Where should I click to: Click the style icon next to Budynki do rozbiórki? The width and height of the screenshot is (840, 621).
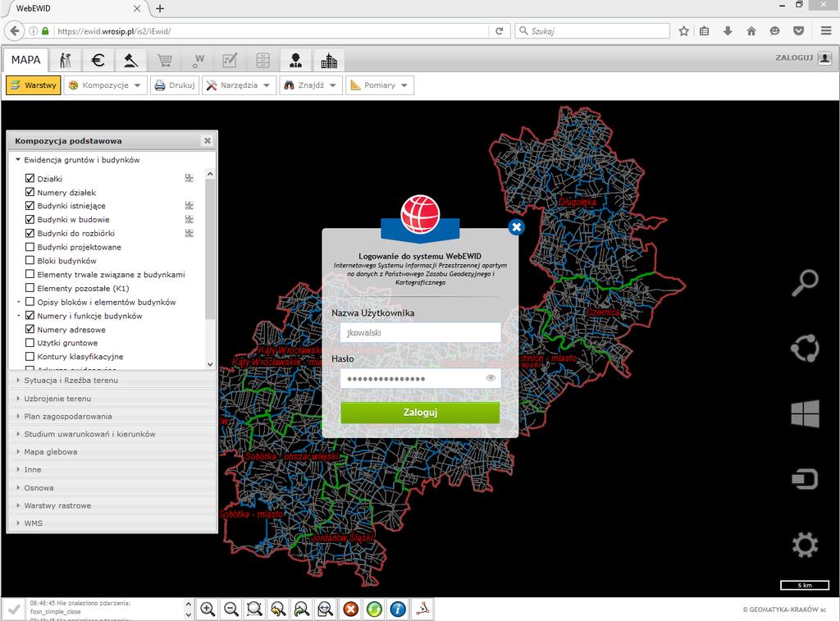pos(189,234)
